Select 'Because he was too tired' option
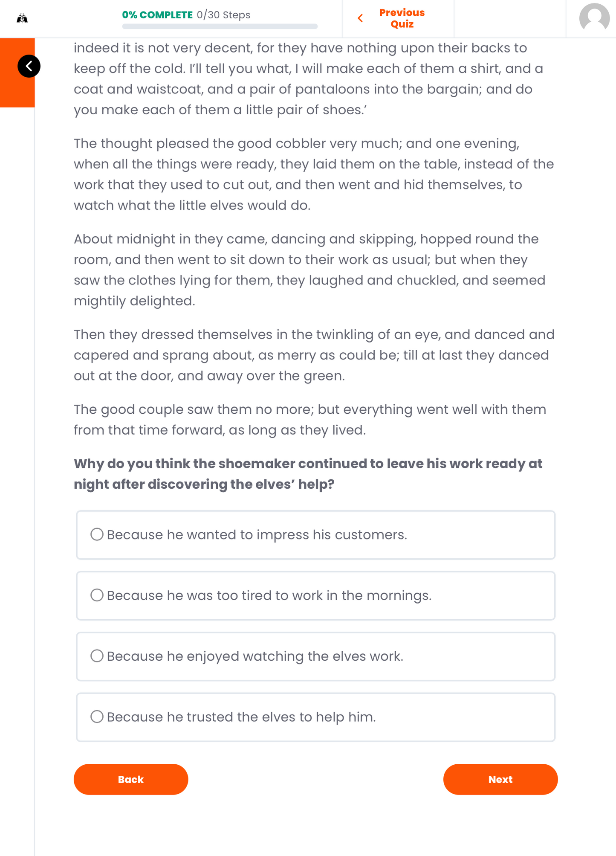This screenshot has height=856, width=616. point(97,595)
